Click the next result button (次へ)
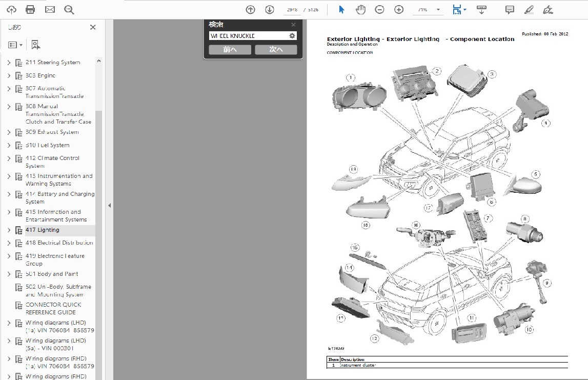This screenshot has width=588, height=380. tap(276, 50)
